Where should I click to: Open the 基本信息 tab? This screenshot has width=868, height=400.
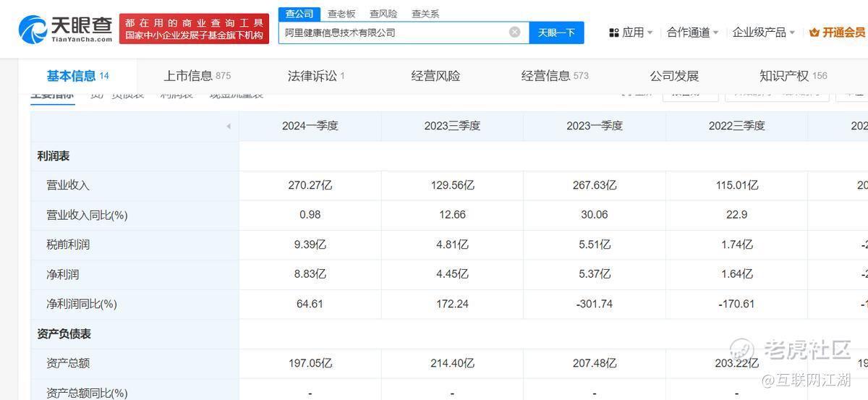click(x=77, y=76)
